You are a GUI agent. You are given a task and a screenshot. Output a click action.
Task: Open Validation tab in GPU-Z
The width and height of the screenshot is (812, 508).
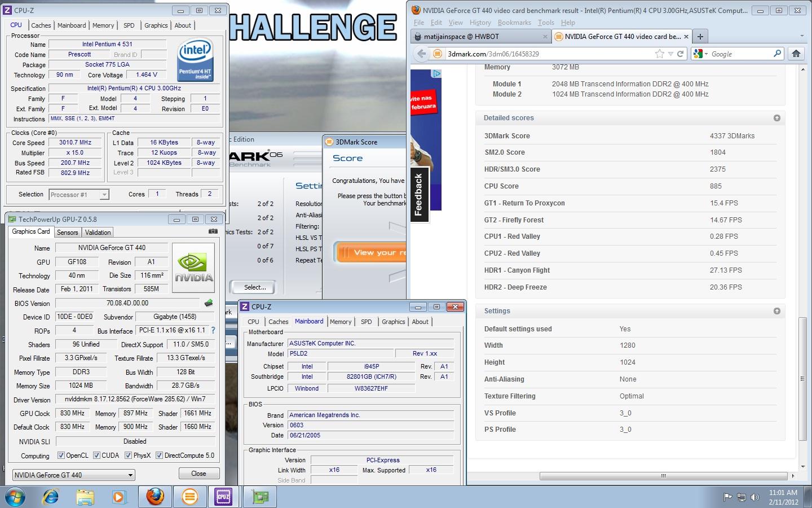coord(98,233)
